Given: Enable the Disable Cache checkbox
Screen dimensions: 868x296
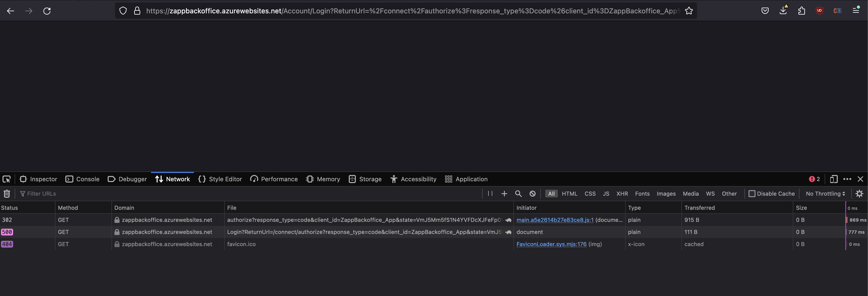Looking at the screenshot, I should click(753, 193).
